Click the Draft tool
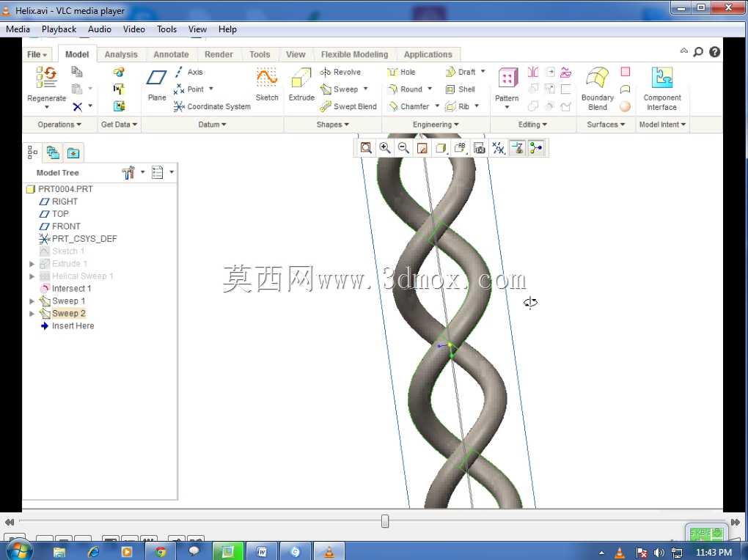The image size is (748, 560). point(461,72)
